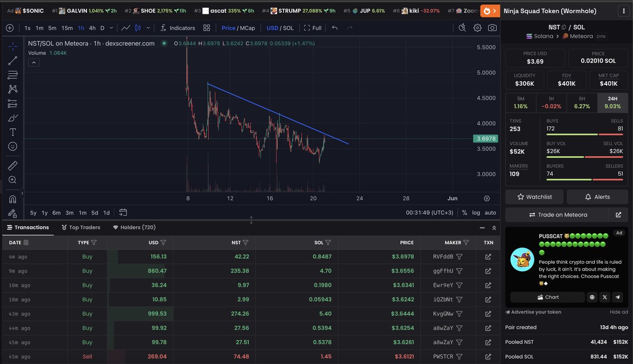Toggle magnet snap mode

click(13, 199)
